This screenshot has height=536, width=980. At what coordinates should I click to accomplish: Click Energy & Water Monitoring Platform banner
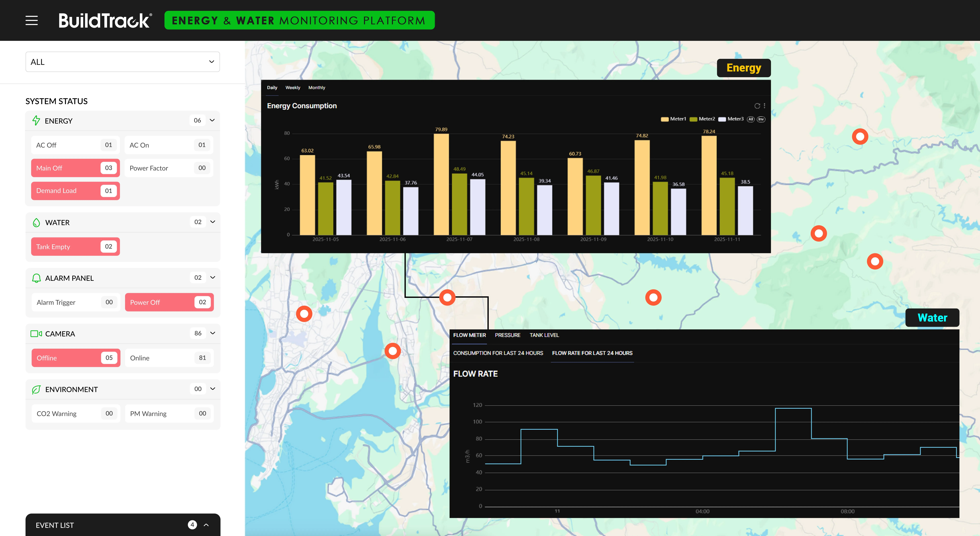pyautogui.click(x=299, y=20)
